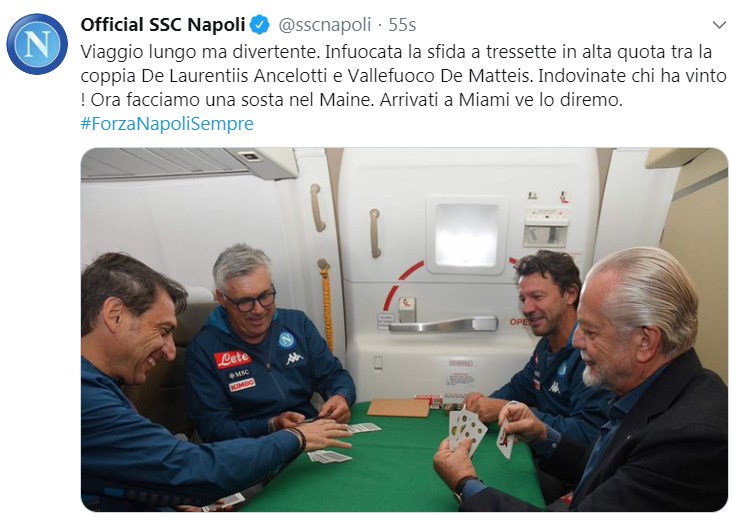Open the SSC Napoli profile avatar
The image size is (732, 517).
pos(37,44)
